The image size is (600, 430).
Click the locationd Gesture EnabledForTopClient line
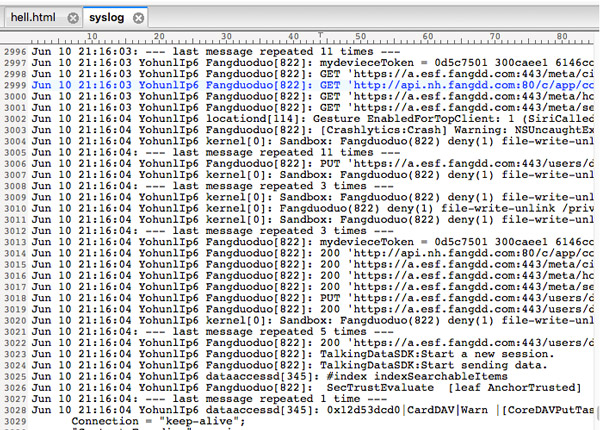312,119
